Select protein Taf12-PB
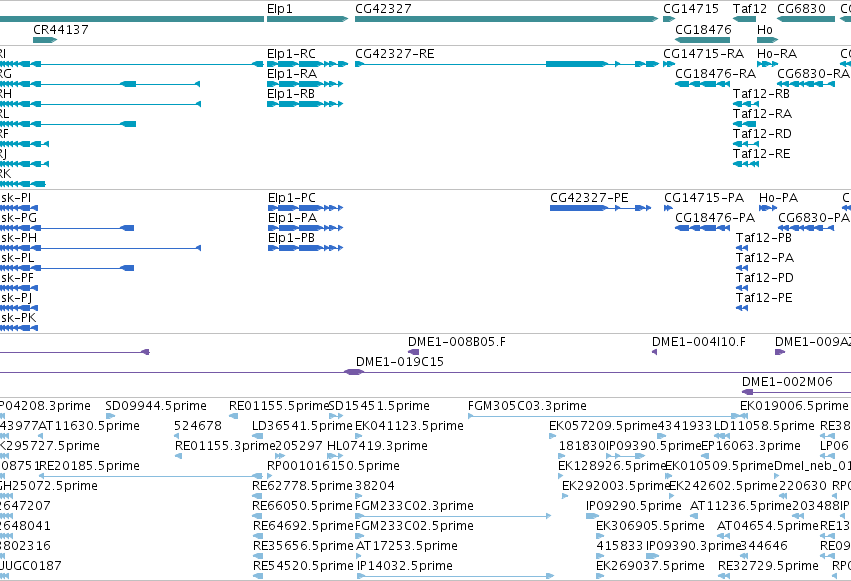The height and width of the screenshot is (581, 851). click(742, 248)
